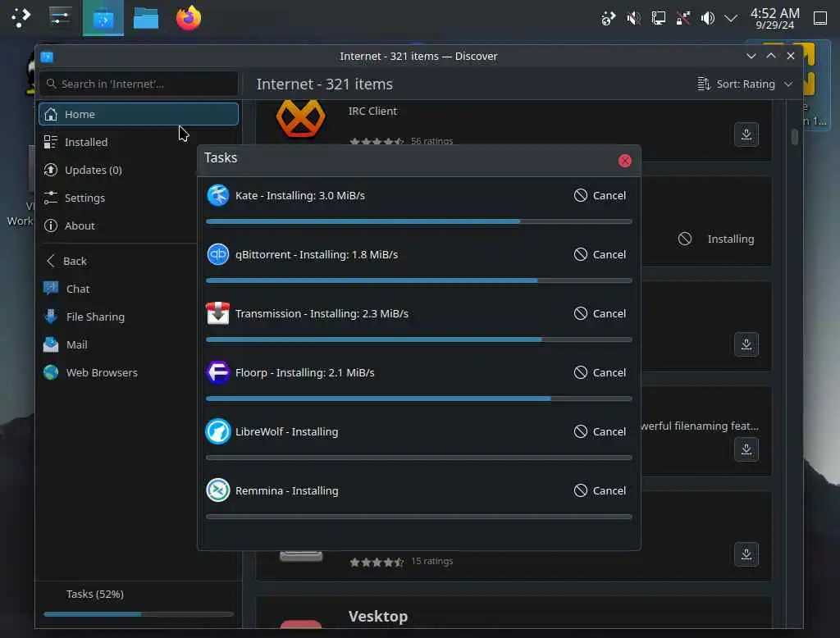Click the Transmission installation progress bar

419,339
